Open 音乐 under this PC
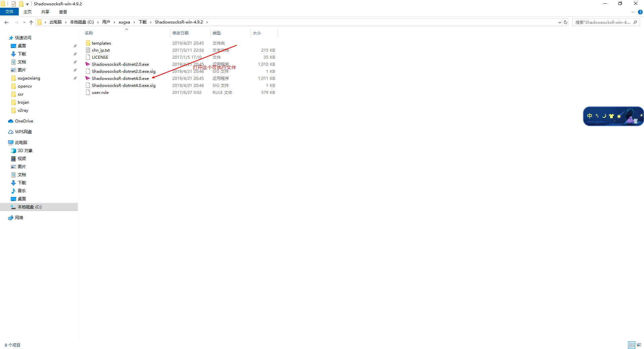The height and width of the screenshot is (349, 644). [x=22, y=191]
